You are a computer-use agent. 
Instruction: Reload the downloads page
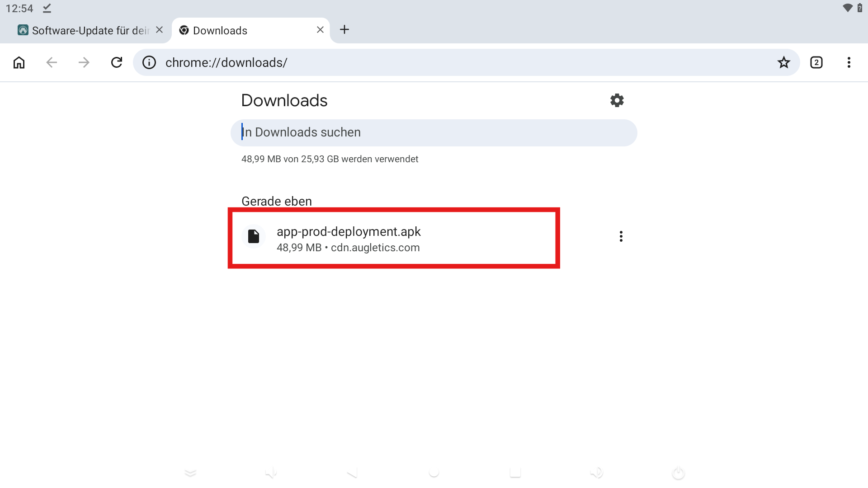click(x=117, y=62)
